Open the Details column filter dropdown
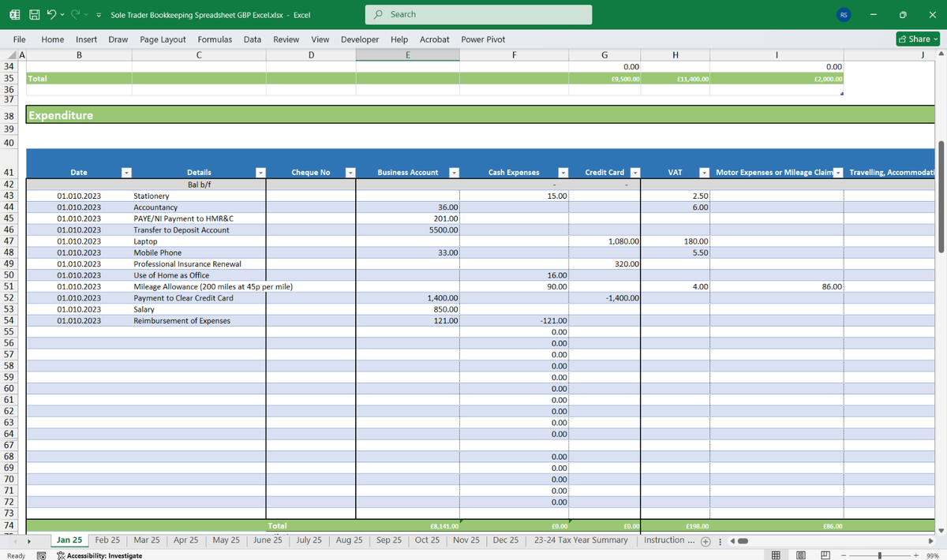The width and height of the screenshot is (947, 560). (261, 172)
